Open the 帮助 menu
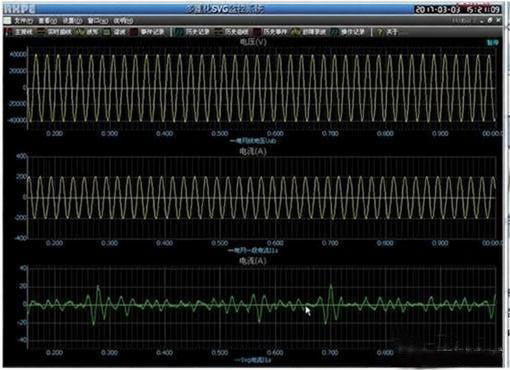Screen dimensions: 510x370 [123, 21]
